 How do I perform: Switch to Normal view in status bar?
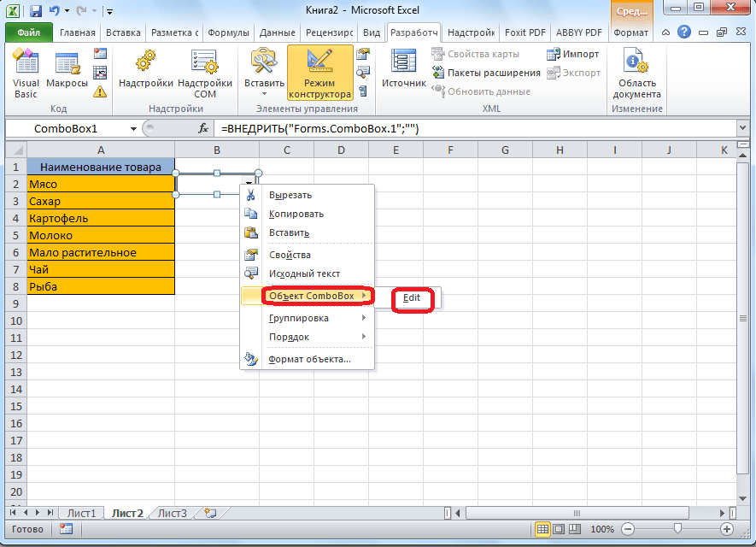(541, 529)
